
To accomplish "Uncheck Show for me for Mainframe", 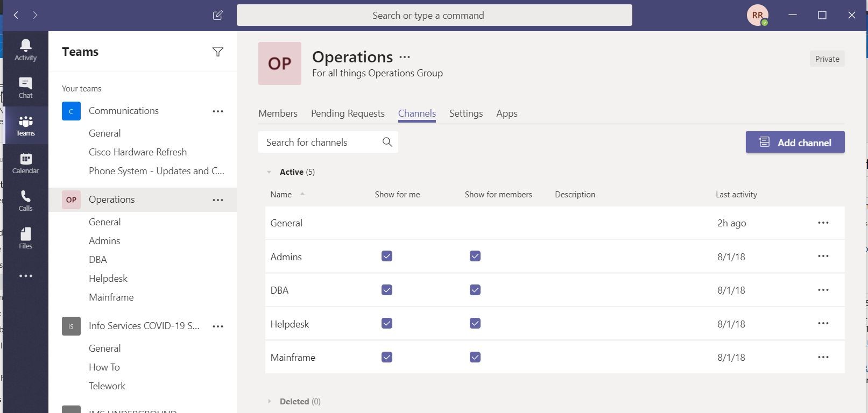I will pyautogui.click(x=387, y=357).
